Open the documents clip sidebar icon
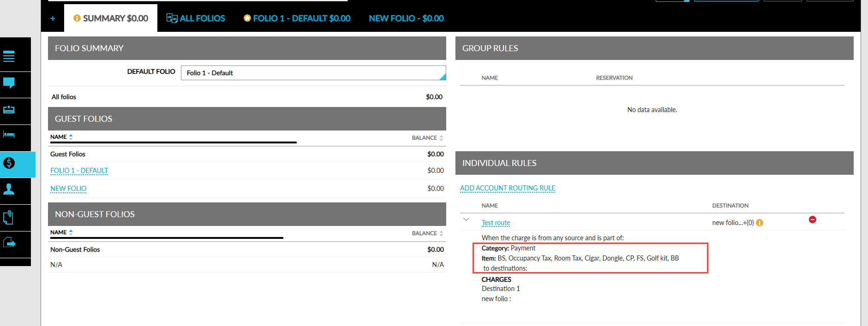Screen dimensions: 868x326 point(9,217)
